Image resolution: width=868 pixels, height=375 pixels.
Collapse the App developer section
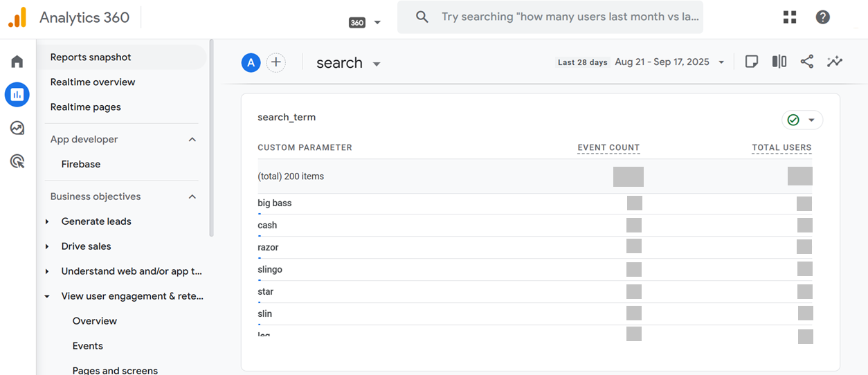[x=192, y=139]
